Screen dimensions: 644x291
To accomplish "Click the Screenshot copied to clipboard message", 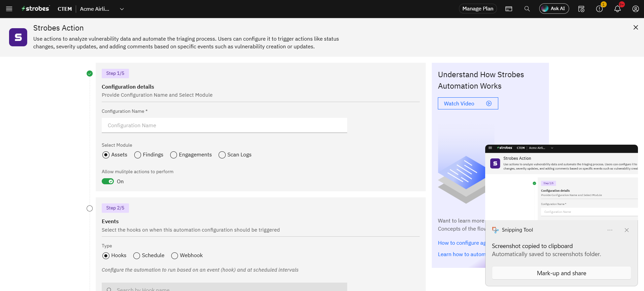I will (x=532, y=246).
